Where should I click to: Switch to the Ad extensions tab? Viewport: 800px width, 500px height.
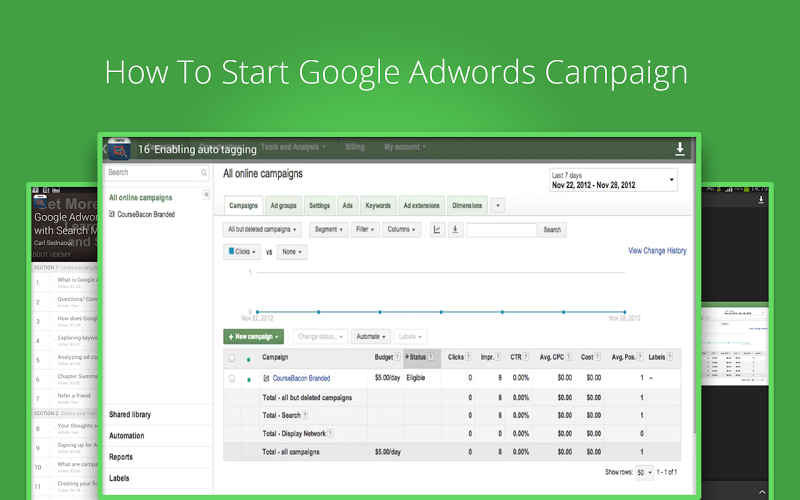[421, 206]
